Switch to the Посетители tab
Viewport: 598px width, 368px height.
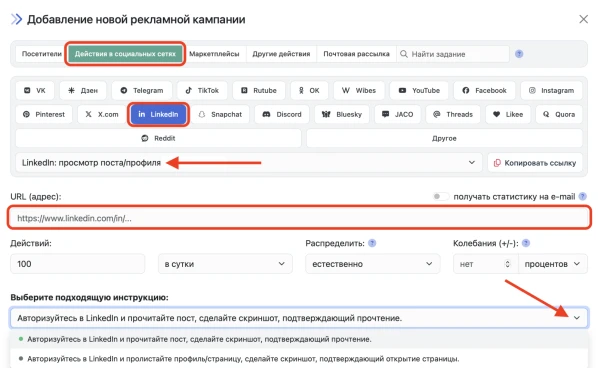42,54
